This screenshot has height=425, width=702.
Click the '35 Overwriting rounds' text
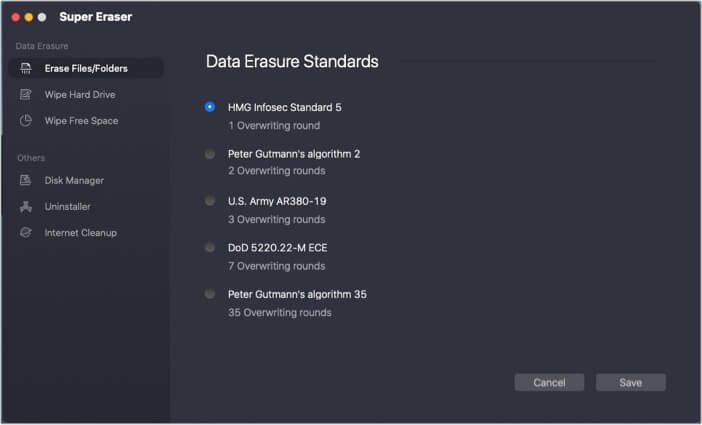tap(280, 313)
